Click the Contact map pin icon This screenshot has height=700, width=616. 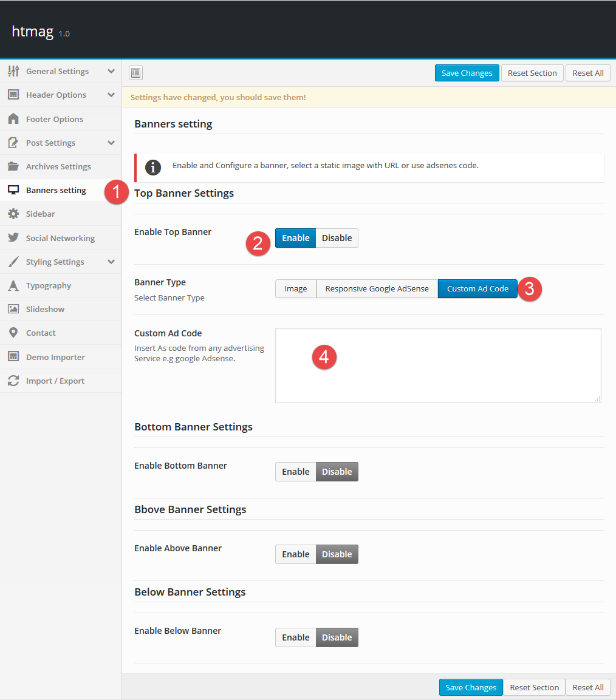coord(13,333)
